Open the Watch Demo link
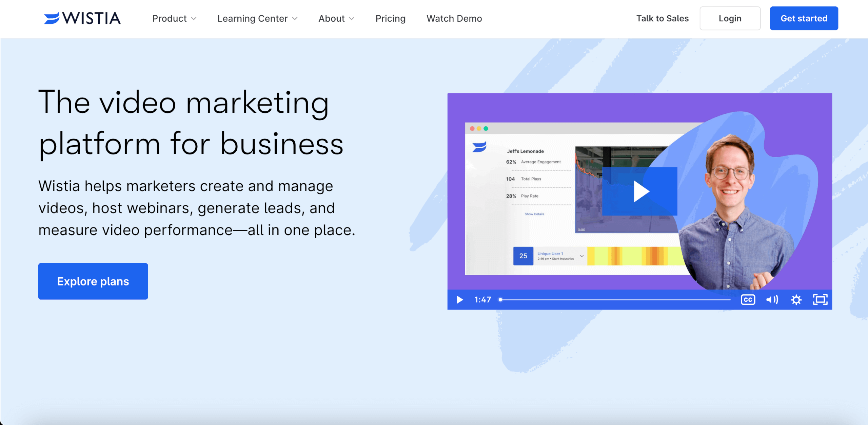 [x=454, y=18]
